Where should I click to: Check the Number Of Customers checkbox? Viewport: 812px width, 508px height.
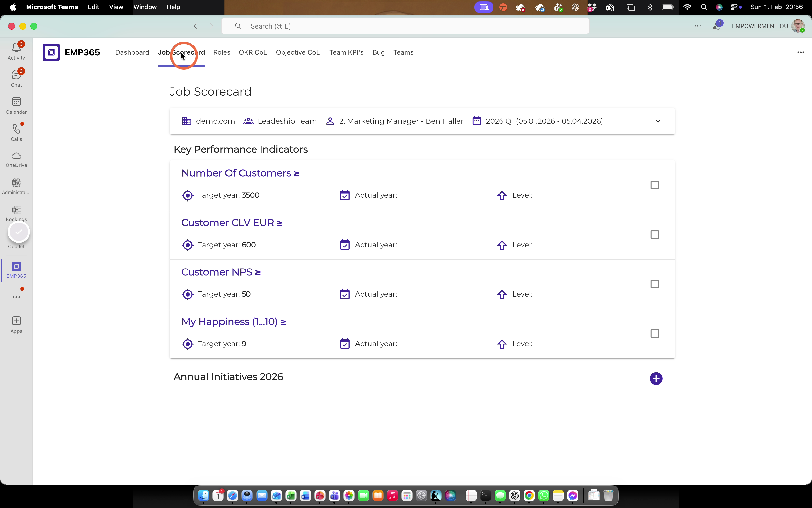pyautogui.click(x=655, y=185)
